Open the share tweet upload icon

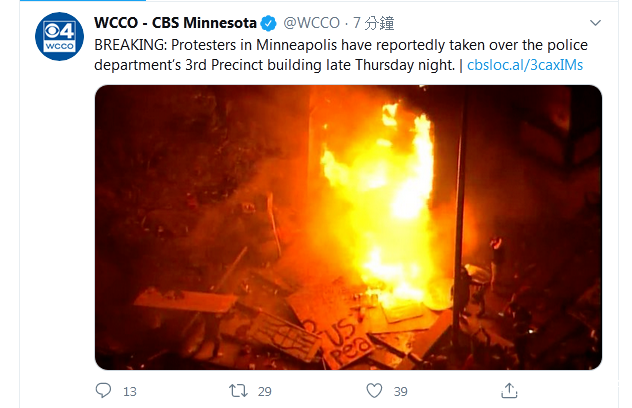pos(509,390)
